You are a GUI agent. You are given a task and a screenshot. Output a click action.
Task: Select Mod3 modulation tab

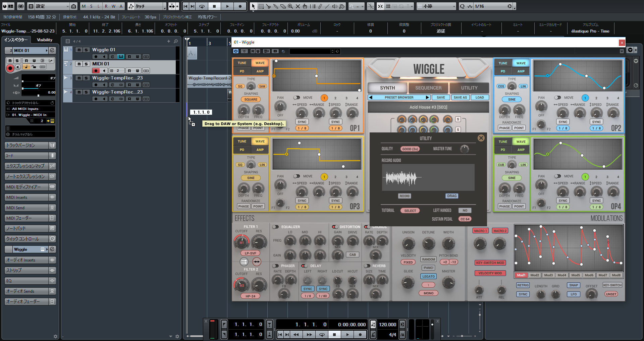pos(548,275)
